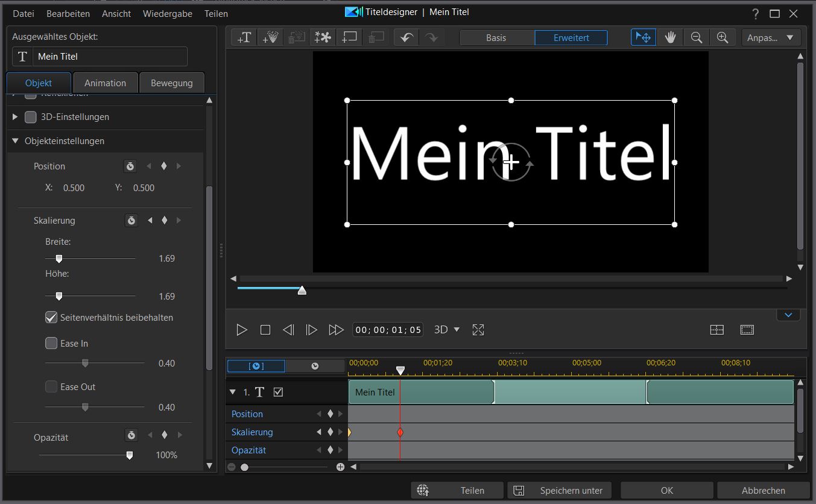Select the hand pan tool
Image resolution: width=816 pixels, height=504 pixels.
670,37
